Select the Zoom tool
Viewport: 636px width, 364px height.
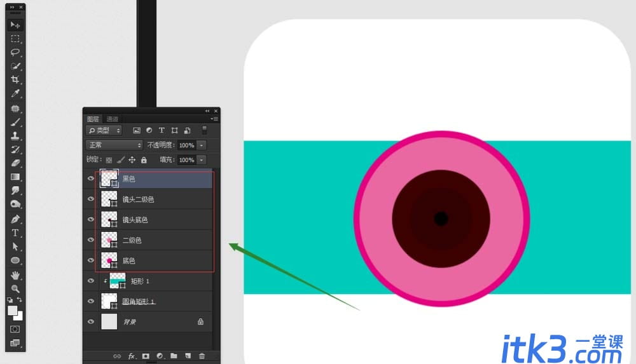15,288
